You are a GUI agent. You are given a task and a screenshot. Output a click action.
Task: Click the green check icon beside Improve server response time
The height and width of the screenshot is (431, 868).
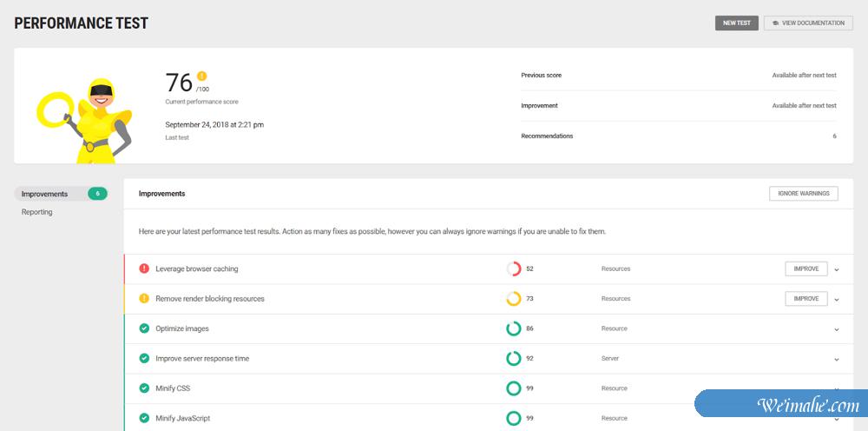coord(144,359)
